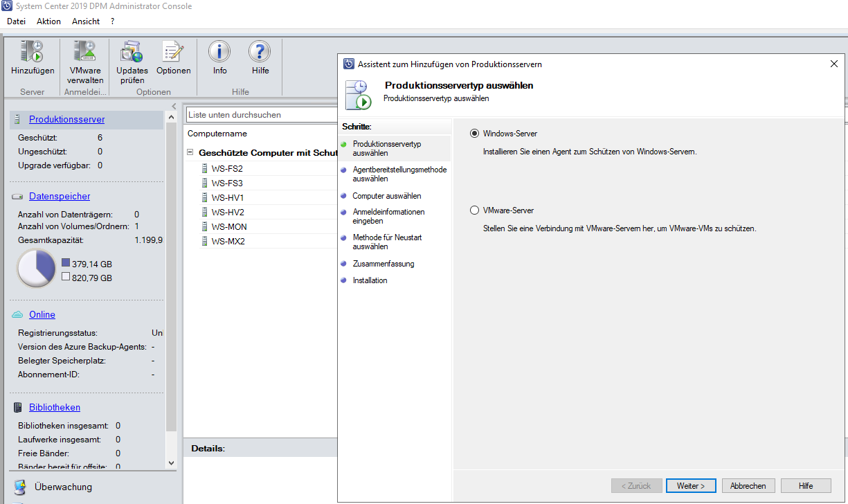
Task: Click the server icon next to WS-HV1
Action: 204,197
